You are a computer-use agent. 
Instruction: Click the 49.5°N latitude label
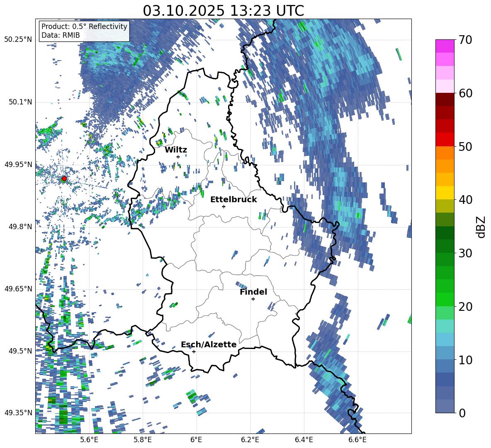coord(20,351)
